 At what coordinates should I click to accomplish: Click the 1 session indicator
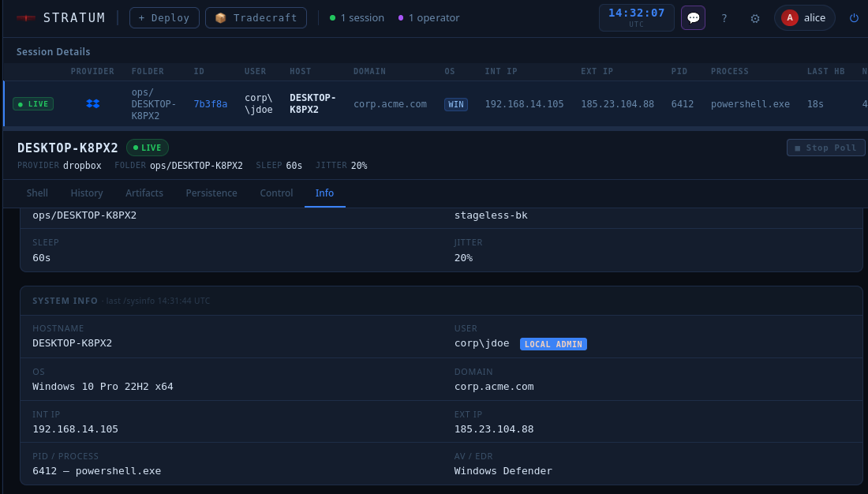pyautogui.click(x=357, y=17)
